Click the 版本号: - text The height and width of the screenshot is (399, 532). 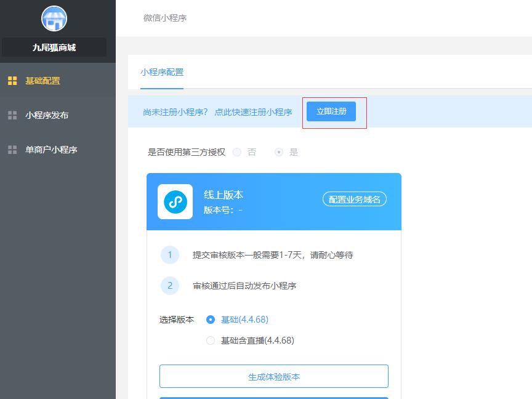223,210
